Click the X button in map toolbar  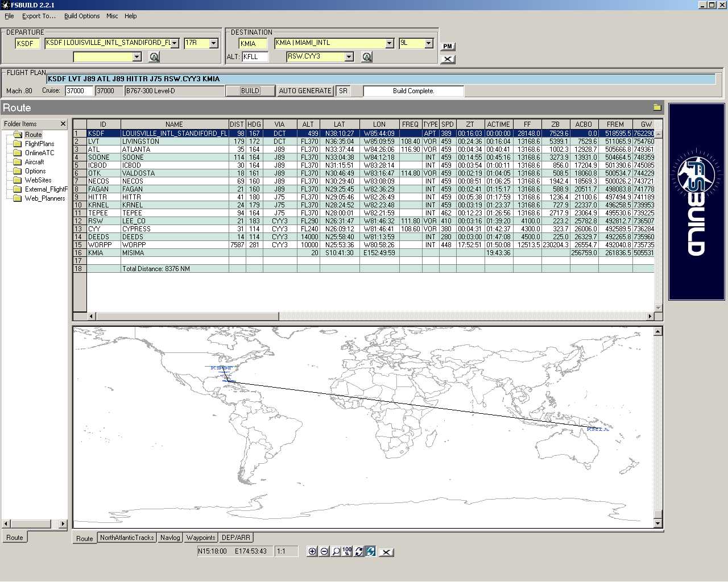(x=386, y=552)
